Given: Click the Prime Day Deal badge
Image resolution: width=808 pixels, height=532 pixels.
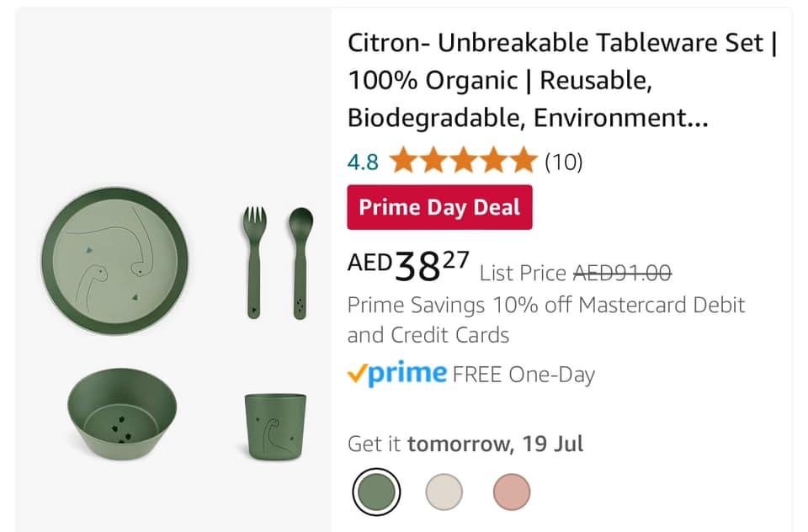Looking at the screenshot, I should 439,207.
